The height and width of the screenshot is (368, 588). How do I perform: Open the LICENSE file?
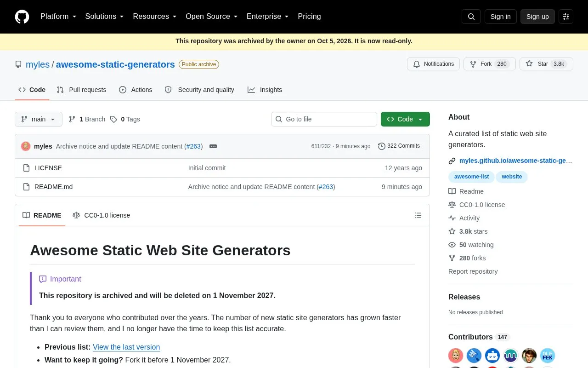click(x=48, y=168)
